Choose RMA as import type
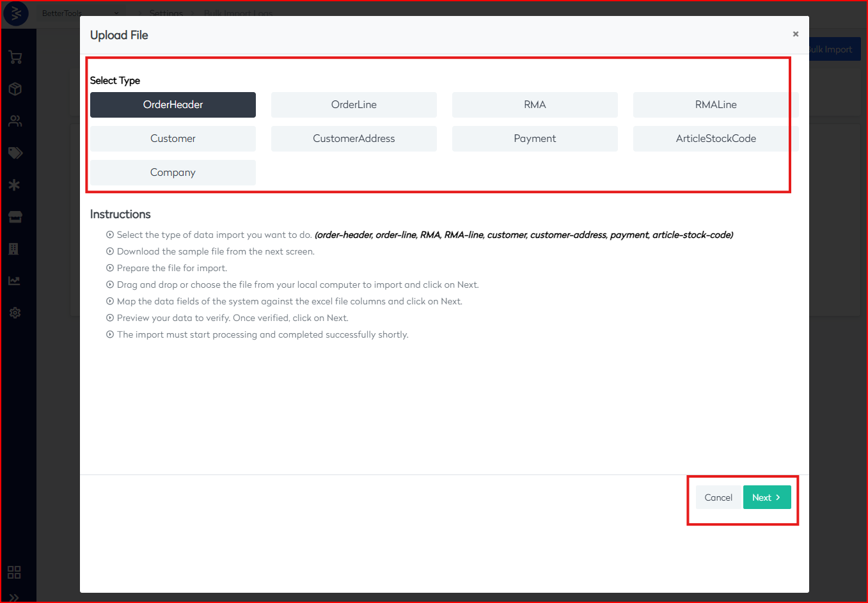Screen dimensions: 868x603 click(535, 105)
